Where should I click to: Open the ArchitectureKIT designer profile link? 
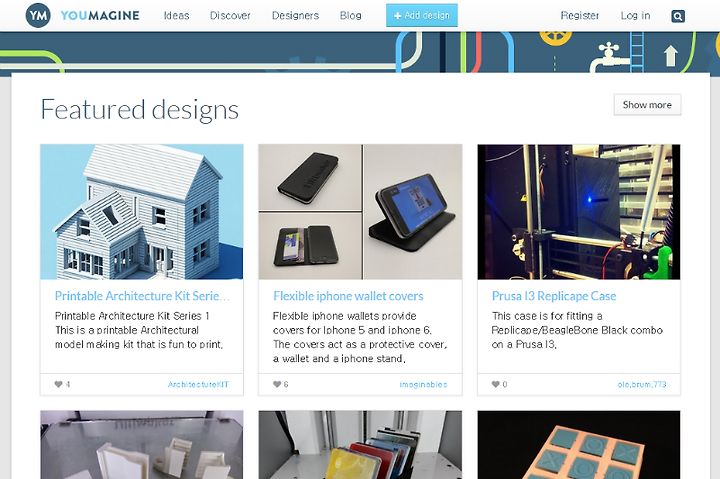pyautogui.click(x=198, y=384)
